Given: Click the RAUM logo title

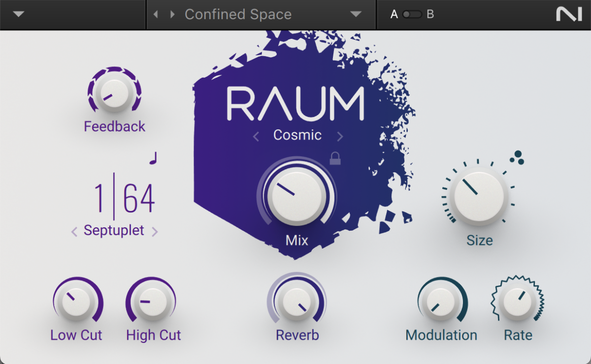Looking at the screenshot, I should pyautogui.click(x=295, y=104).
